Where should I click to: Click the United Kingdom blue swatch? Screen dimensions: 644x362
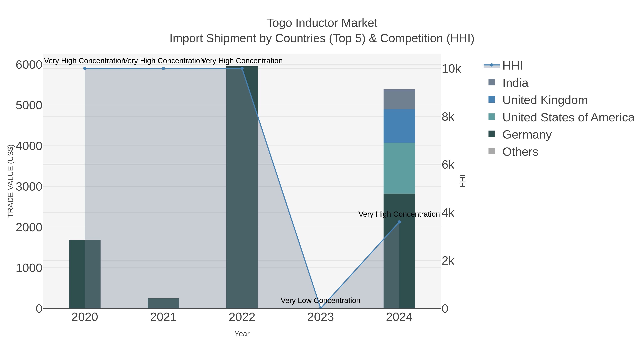coord(492,99)
